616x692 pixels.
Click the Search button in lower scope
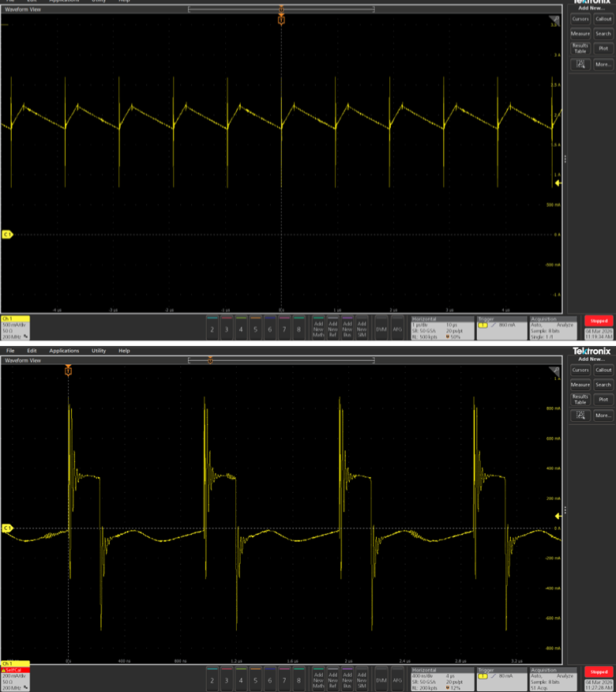(603, 385)
